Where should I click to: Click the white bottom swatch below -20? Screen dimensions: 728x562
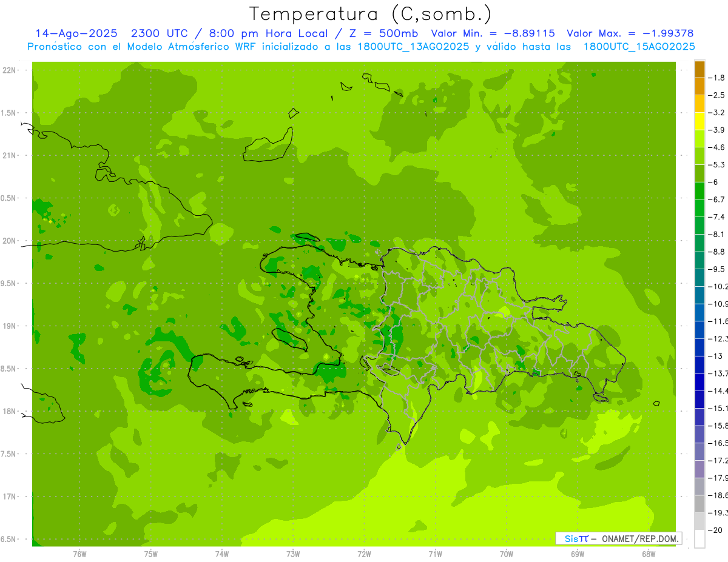(x=699, y=539)
